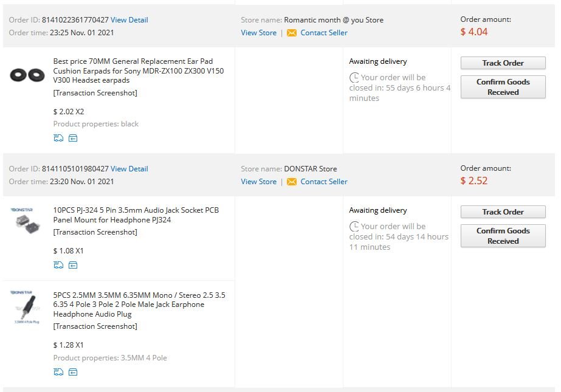Track the $4.04 ear pad order
The image size is (561, 392).
coord(503,63)
